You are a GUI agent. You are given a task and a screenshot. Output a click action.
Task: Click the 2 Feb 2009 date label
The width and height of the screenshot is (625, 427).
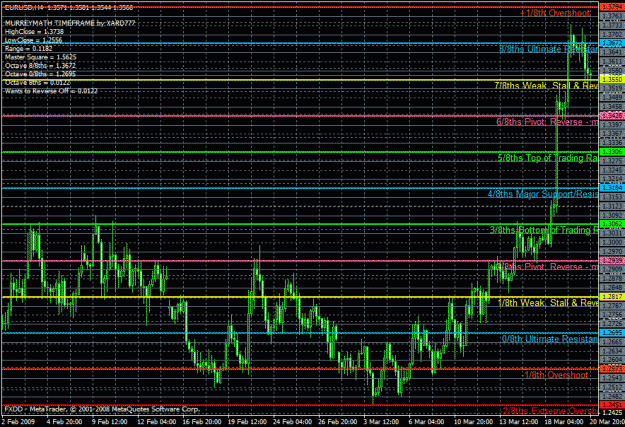(x=18, y=422)
